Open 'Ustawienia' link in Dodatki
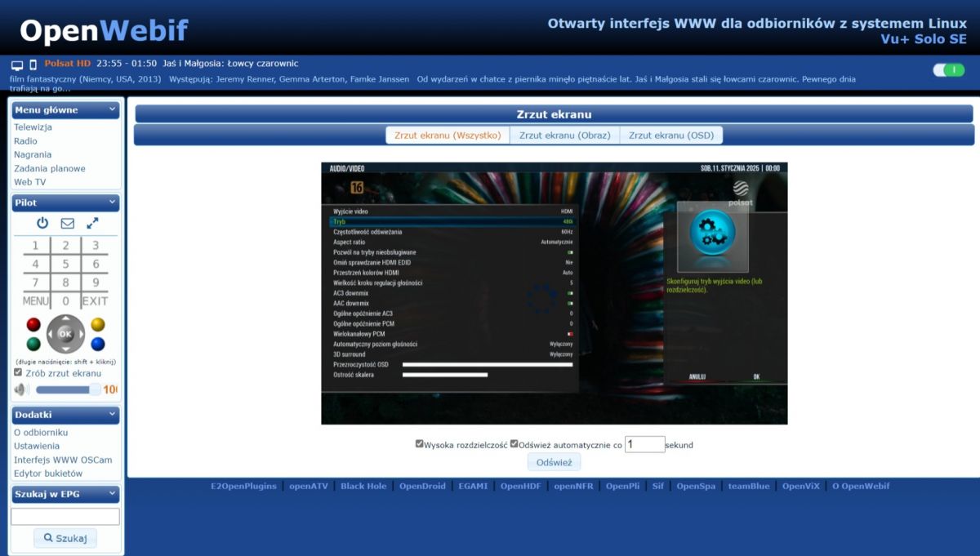Viewport: 980px width, 556px height. coord(37,446)
